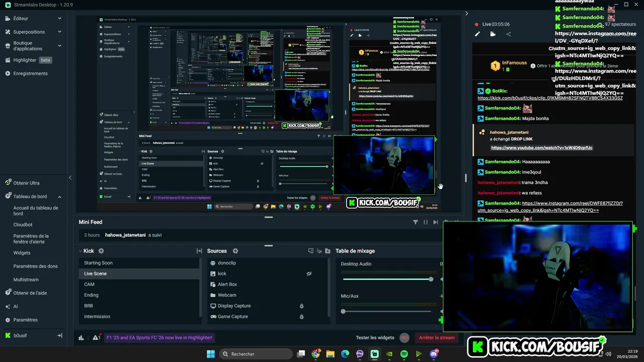Pause the Mini Feed alert queue
The width and height of the screenshot is (644, 362).
tap(426, 222)
